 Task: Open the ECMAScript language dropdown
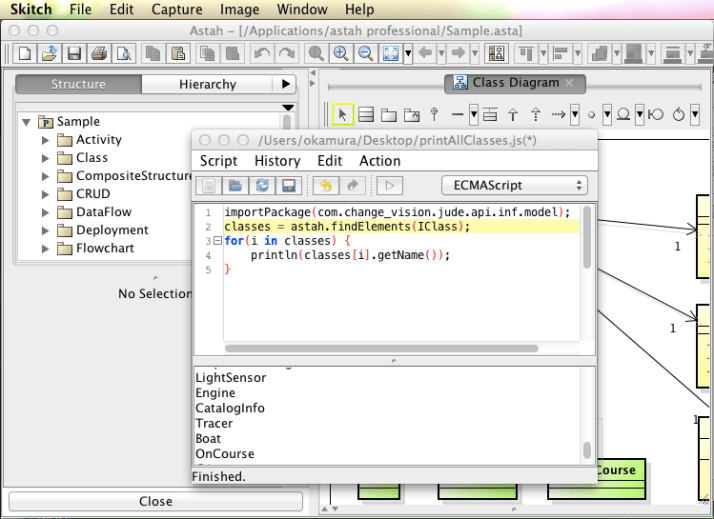pos(514,185)
